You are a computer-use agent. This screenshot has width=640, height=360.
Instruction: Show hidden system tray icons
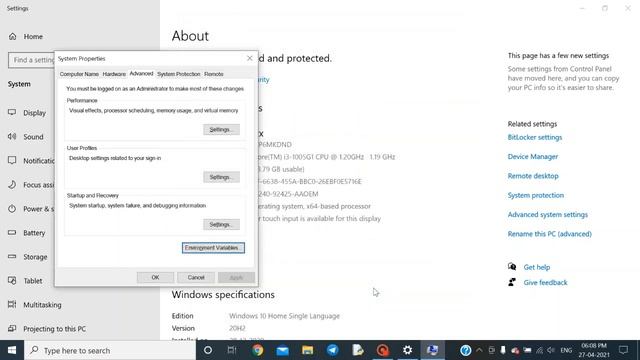[479, 350]
